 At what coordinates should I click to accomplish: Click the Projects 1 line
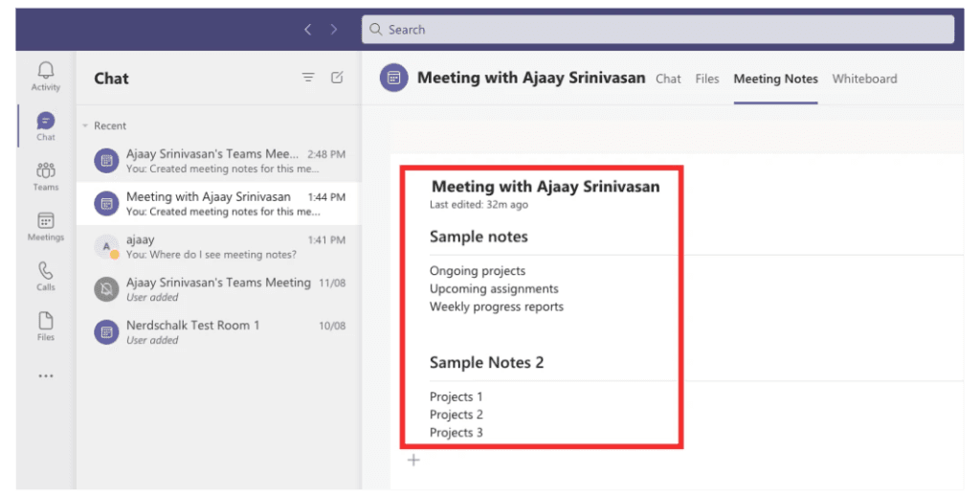456,396
